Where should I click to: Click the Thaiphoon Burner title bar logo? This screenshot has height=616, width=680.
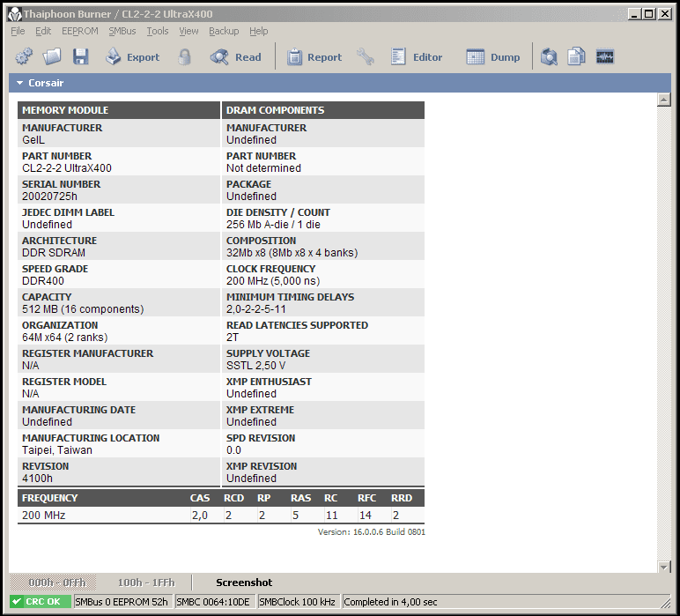pos(15,14)
